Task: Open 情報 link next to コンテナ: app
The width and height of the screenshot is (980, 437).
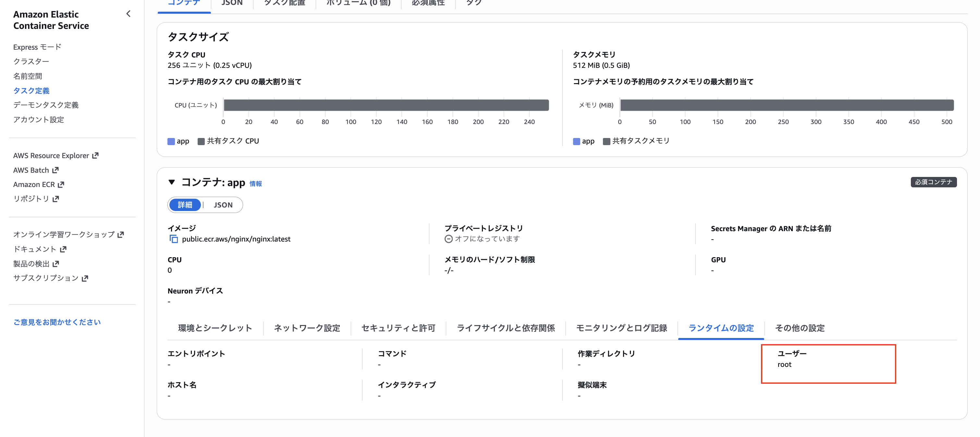Action: pyautogui.click(x=256, y=183)
